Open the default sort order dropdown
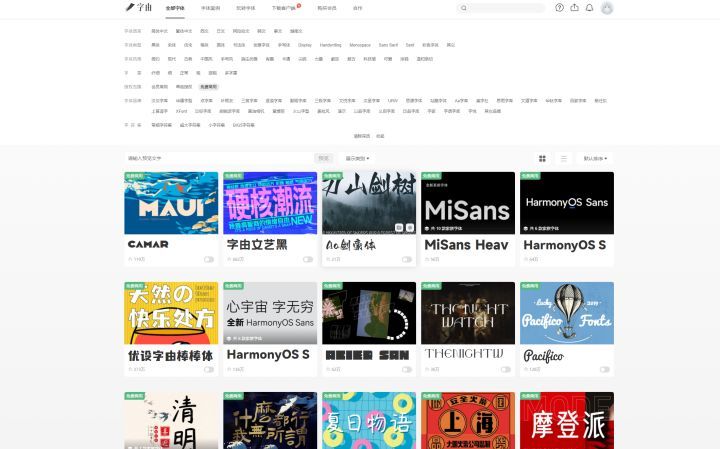 (595, 158)
